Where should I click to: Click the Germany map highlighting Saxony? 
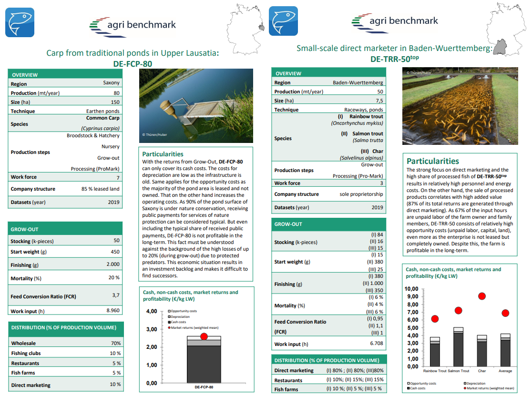[x=245, y=29]
